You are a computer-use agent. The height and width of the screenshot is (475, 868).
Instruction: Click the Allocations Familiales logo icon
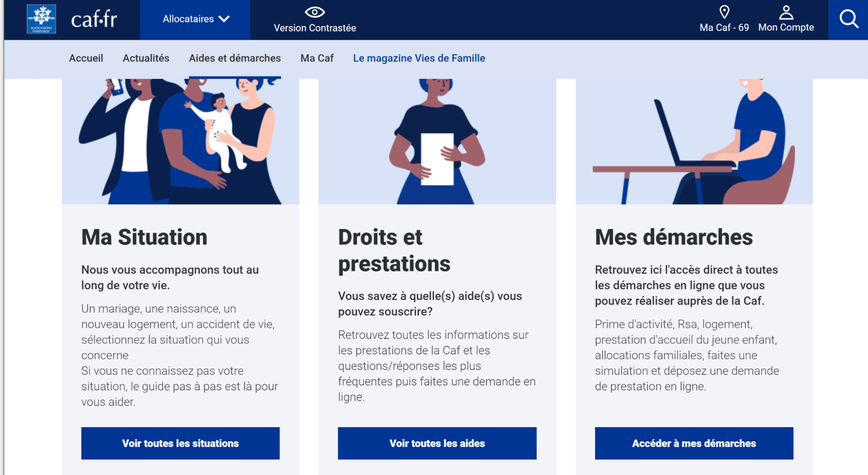pos(41,19)
